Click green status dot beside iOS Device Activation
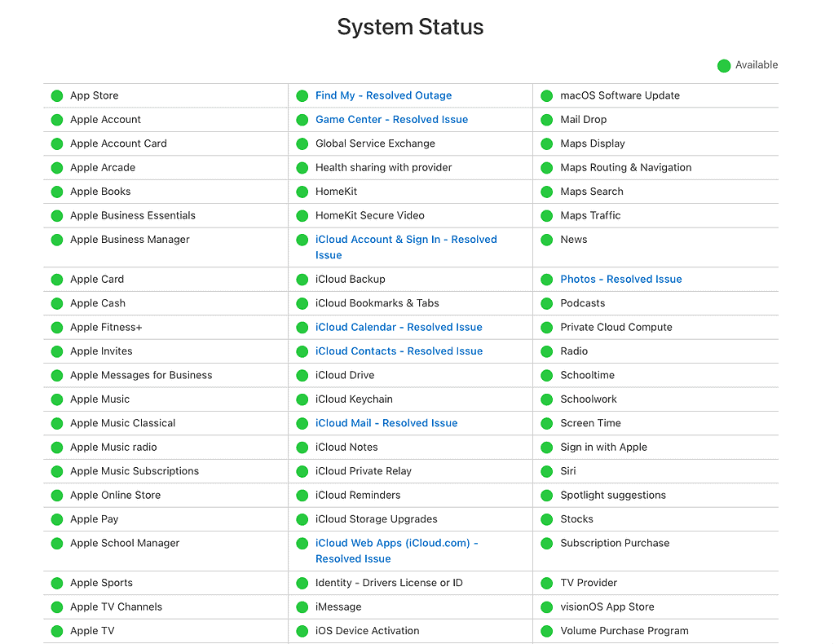The image size is (834, 644). pyautogui.click(x=302, y=631)
